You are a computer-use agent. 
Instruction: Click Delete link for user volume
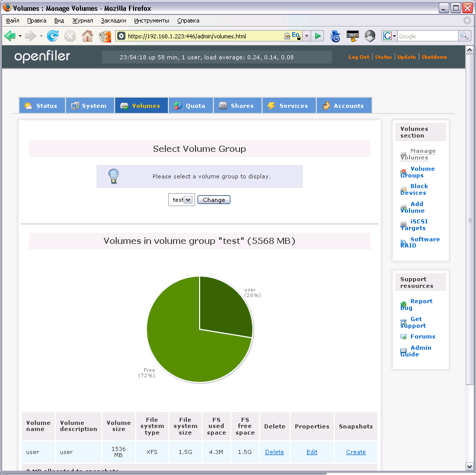(274, 452)
